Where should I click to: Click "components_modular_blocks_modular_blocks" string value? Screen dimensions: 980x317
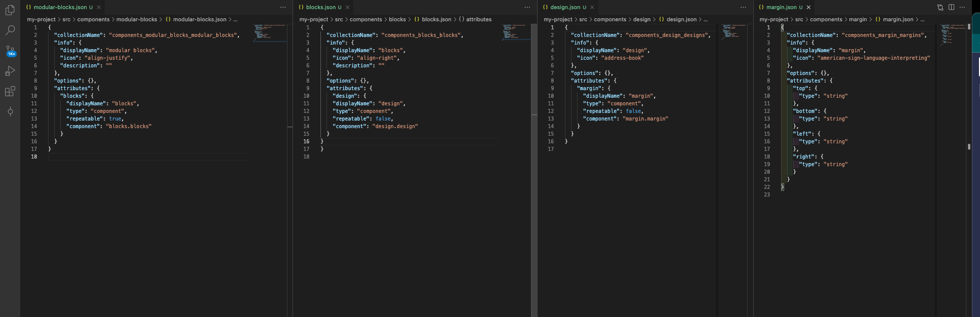click(173, 35)
